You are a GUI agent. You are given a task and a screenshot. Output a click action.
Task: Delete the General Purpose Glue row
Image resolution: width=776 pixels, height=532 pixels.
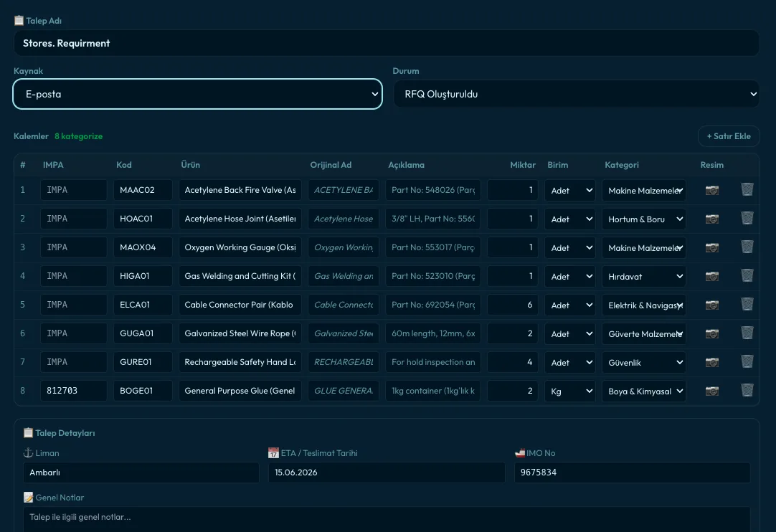coord(747,391)
